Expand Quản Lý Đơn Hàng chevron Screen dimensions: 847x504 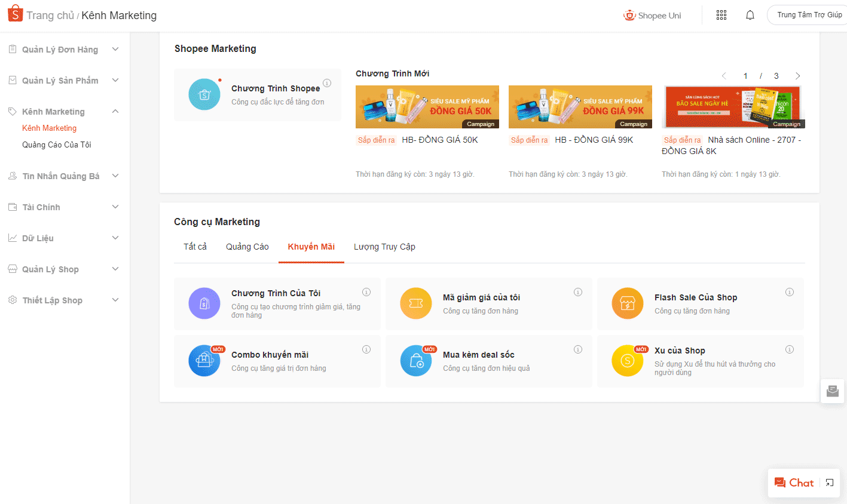115,49
